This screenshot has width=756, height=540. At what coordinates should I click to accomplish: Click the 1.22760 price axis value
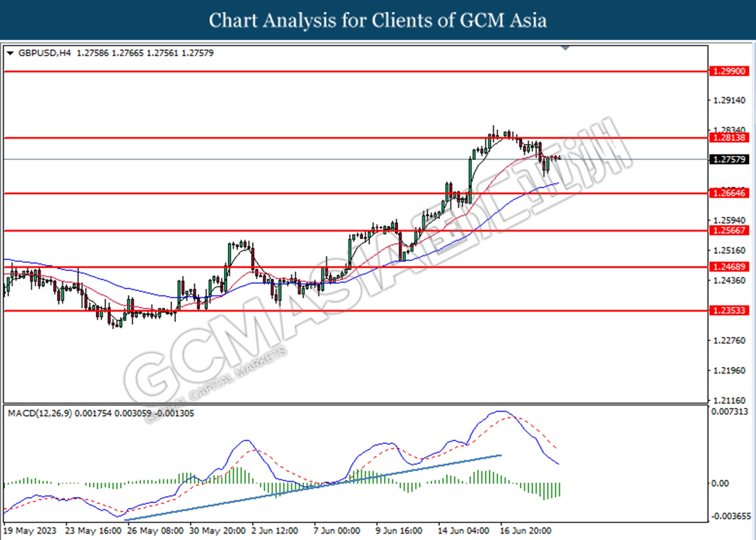tap(729, 340)
